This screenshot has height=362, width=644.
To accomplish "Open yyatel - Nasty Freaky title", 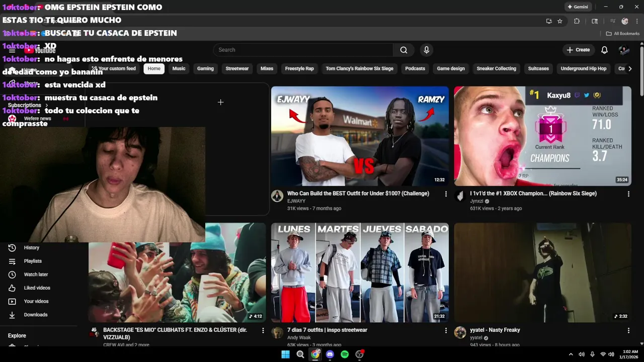I will (x=495, y=330).
